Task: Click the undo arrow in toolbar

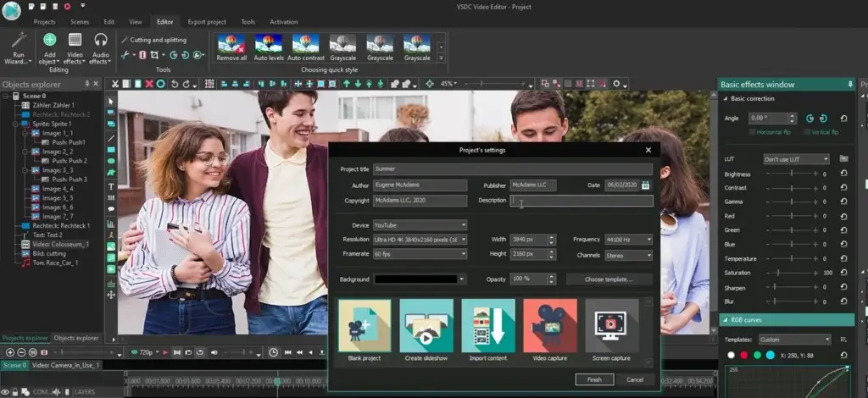Action: (x=175, y=84)
